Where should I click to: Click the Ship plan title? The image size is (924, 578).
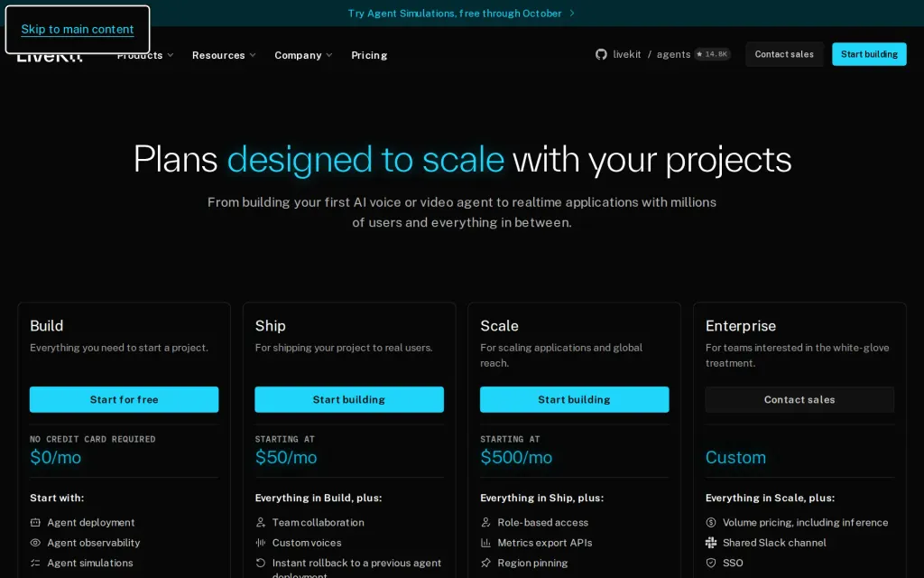click(271, 326)
